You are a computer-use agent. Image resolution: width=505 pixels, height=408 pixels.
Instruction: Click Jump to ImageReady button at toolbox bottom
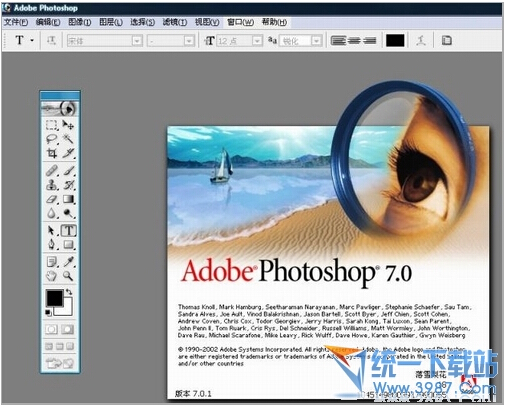pyautogui.click(x=60, y=363)
